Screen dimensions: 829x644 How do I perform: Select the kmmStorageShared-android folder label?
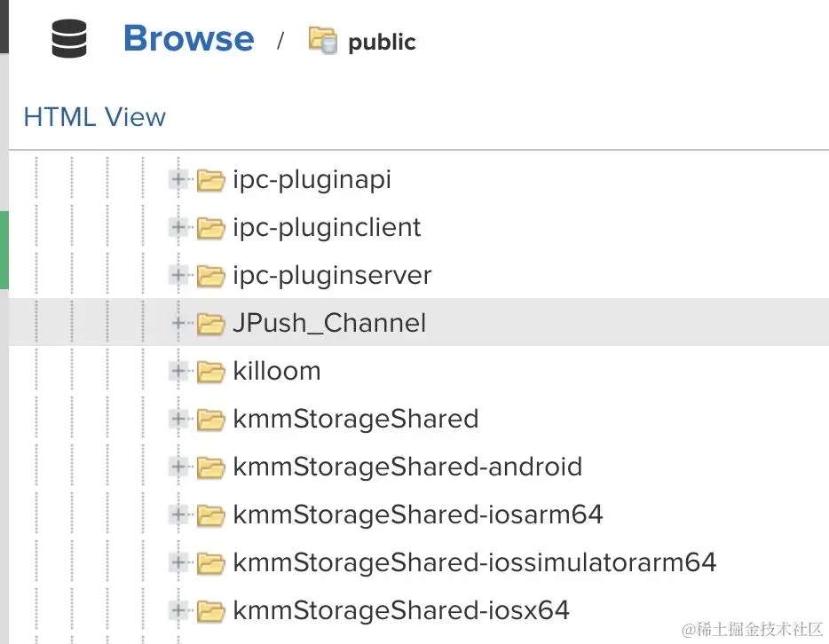pyautogui.click(x=407, y=467)
